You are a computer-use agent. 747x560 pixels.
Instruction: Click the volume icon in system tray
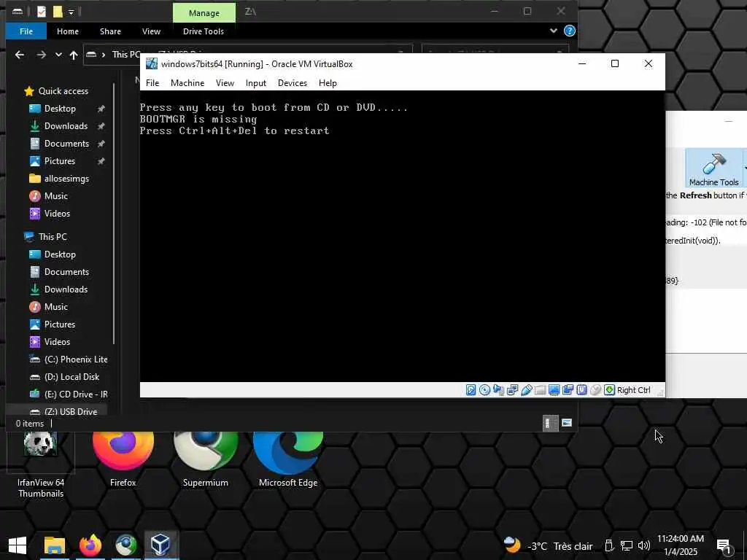[643, 545]
